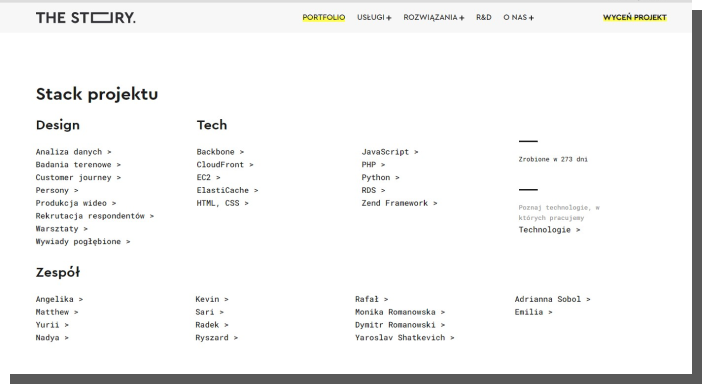The height and width of the screenshot is (384, 702).
Task: Open Persony link
Action: coord(57,190)
